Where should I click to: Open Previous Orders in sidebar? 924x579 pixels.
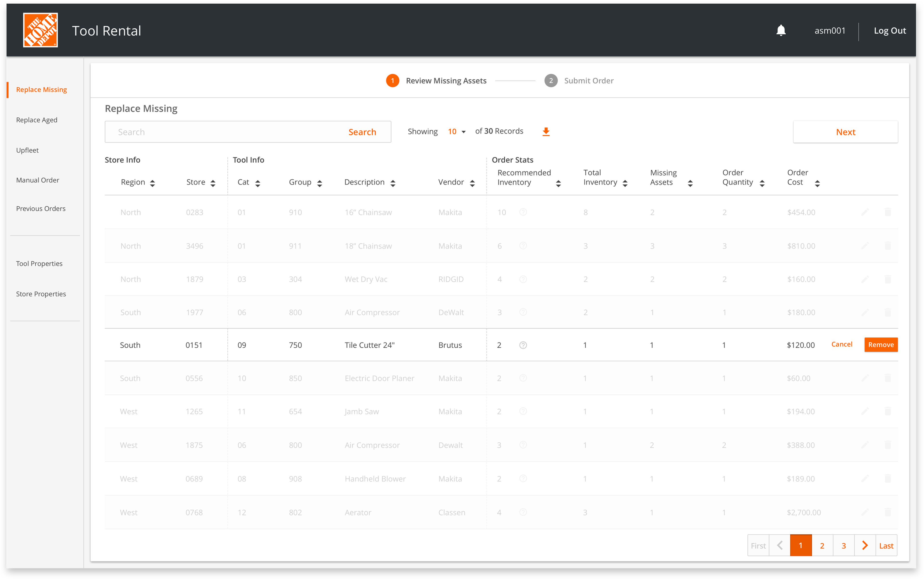pos(41,209)
